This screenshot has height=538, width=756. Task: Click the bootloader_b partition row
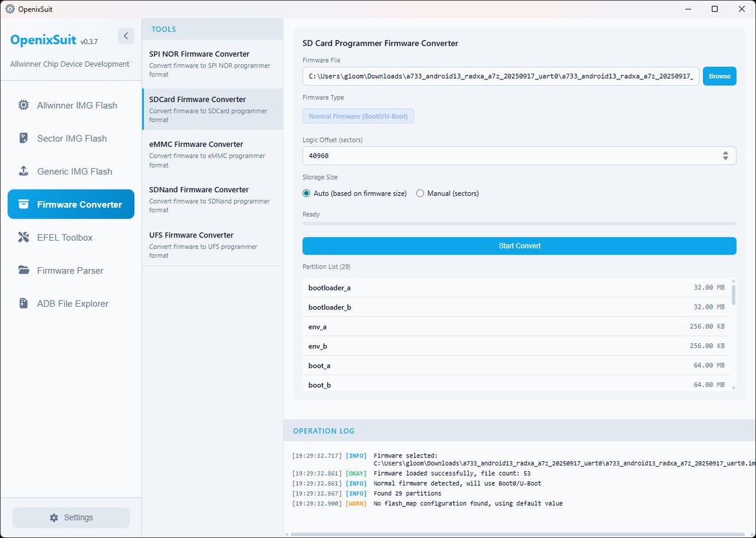[516, 307]
